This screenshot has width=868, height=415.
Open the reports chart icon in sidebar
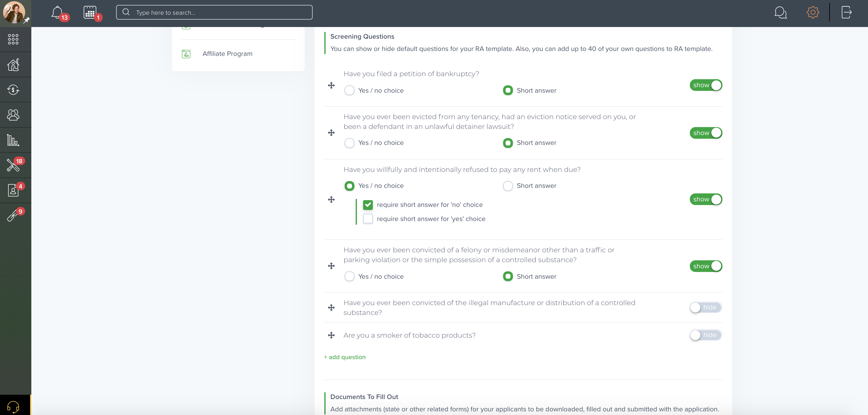(13, 140)
